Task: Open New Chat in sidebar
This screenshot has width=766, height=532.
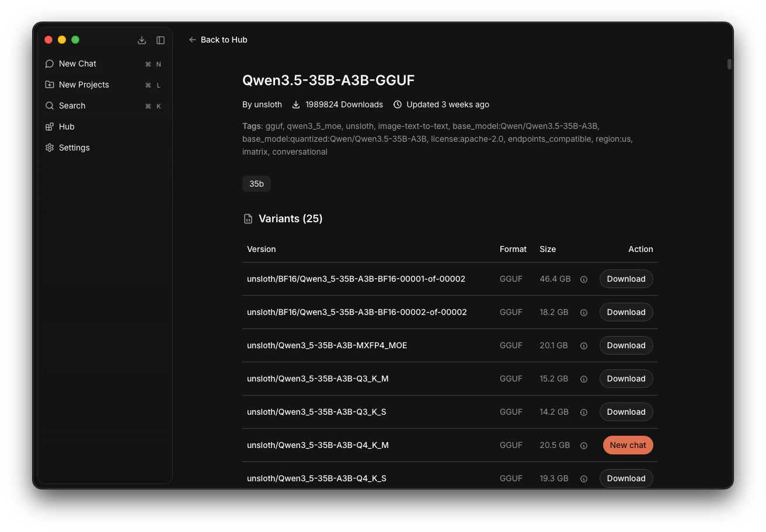Action: coord(105,64)
